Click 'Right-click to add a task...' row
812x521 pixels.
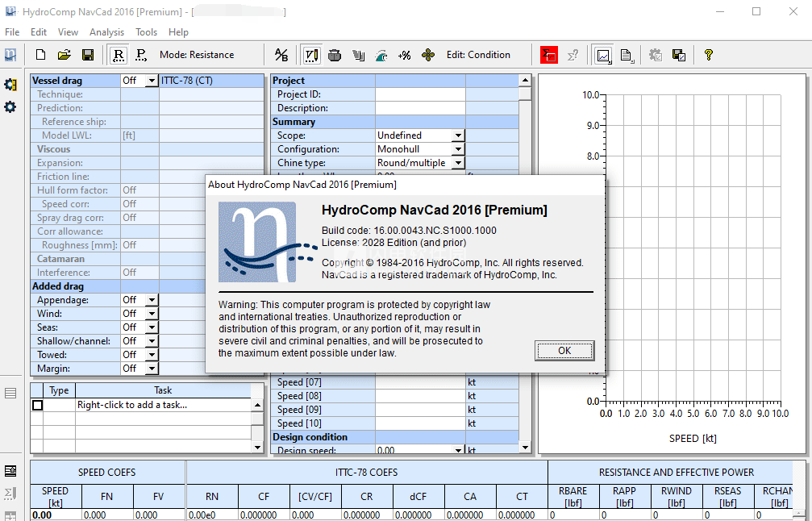[x=163, y=405]
